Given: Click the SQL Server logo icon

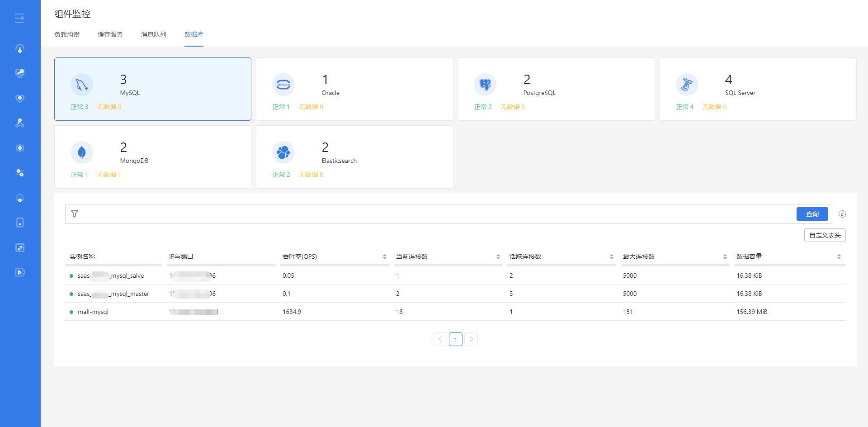Looking at the screenshot, I should pyautogui.click(x=687, y=85).
